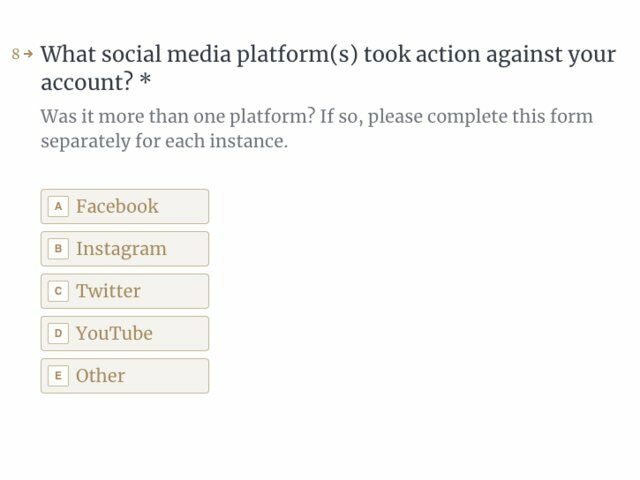Click the question number 8
The height and width of the screenshot is (480, 640).
(x=16, y=54)
